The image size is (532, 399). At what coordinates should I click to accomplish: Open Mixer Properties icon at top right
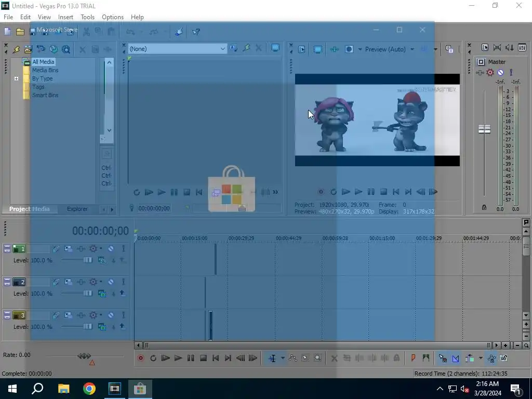coord(485,47)
